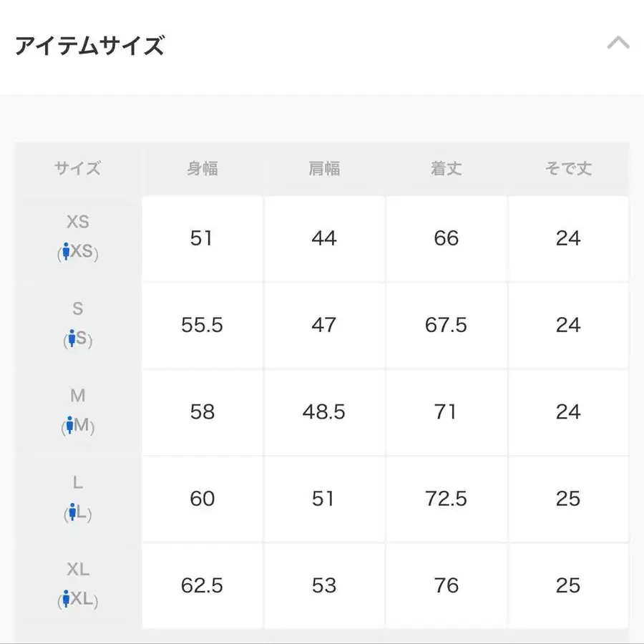The height and width of the screenshot is (644, 644).
Task: Select the 67.5 length cell for size S
Action: (x=446, y=326)
